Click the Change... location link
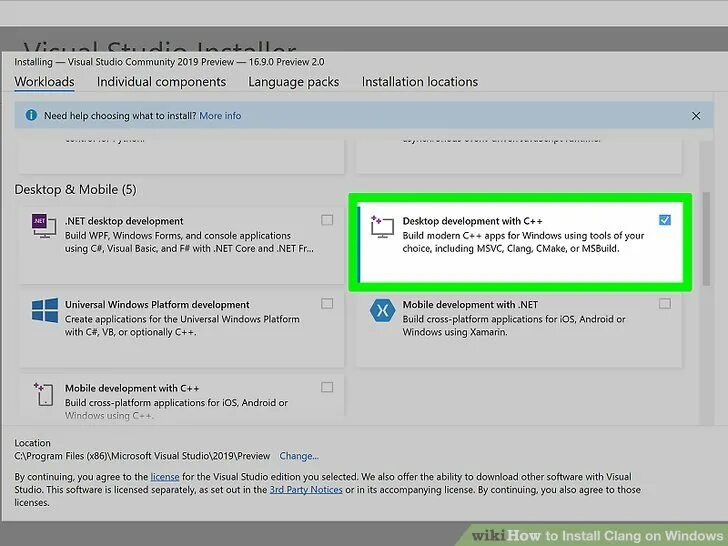Screen dimensions: 728x546 coord(299,456)
